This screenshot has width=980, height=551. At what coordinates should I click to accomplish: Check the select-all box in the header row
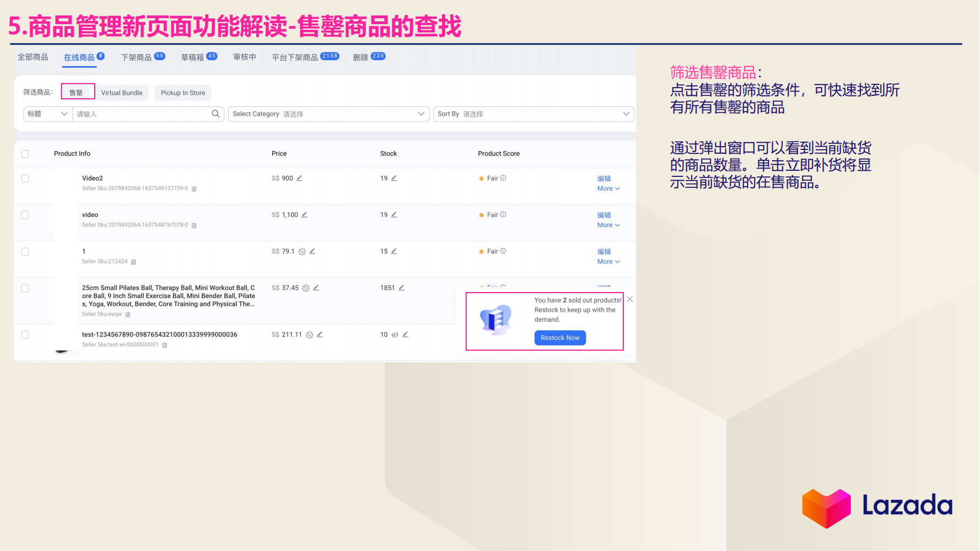click(x=25, y=154)
